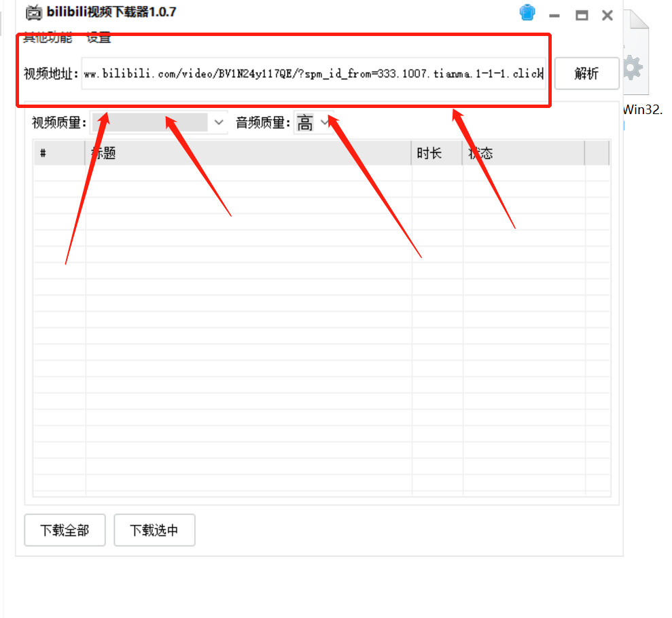Select the gear file icon on desktop
672x618 pixels.
[637, 52]
